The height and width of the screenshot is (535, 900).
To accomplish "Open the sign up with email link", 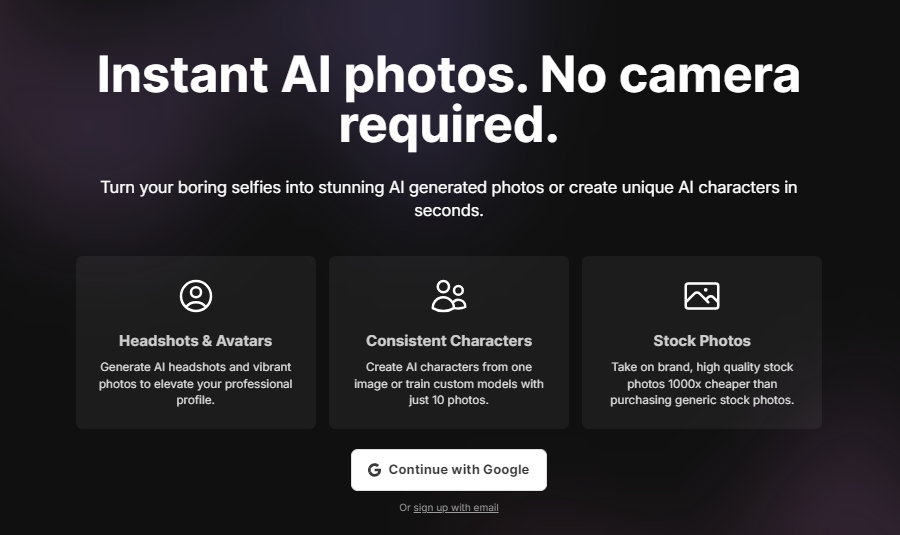I will click(x=456, y=507).
